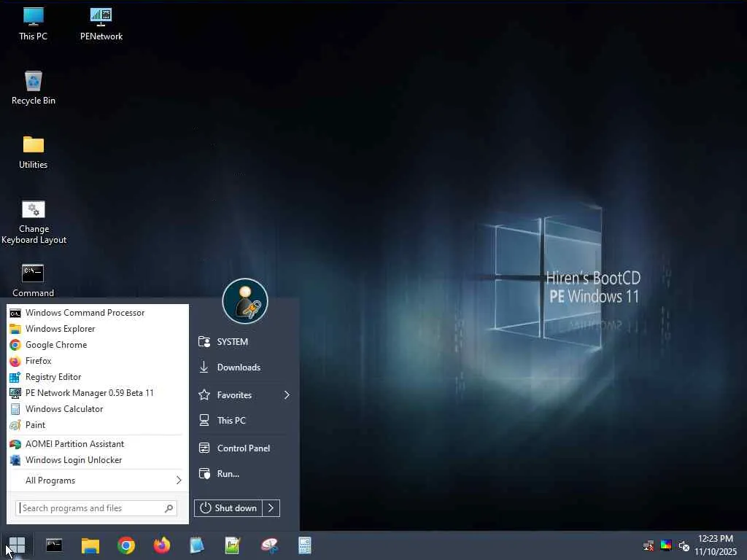747x560 pixels.
Task: Click the colorful display tray icon
Action: [x=666, y=545]
